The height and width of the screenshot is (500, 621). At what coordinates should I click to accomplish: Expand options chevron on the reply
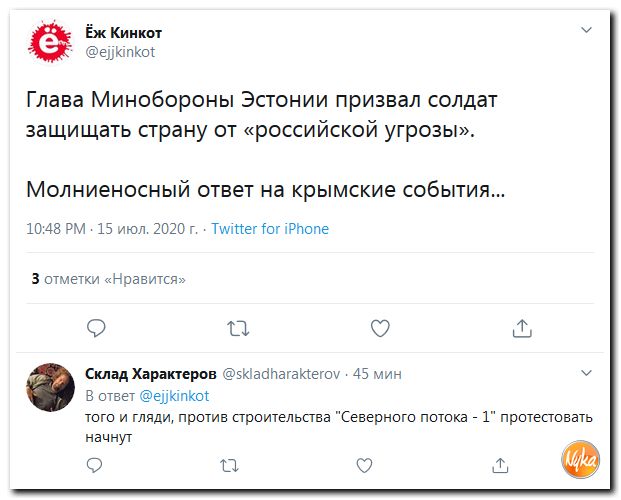click(587, 372)
